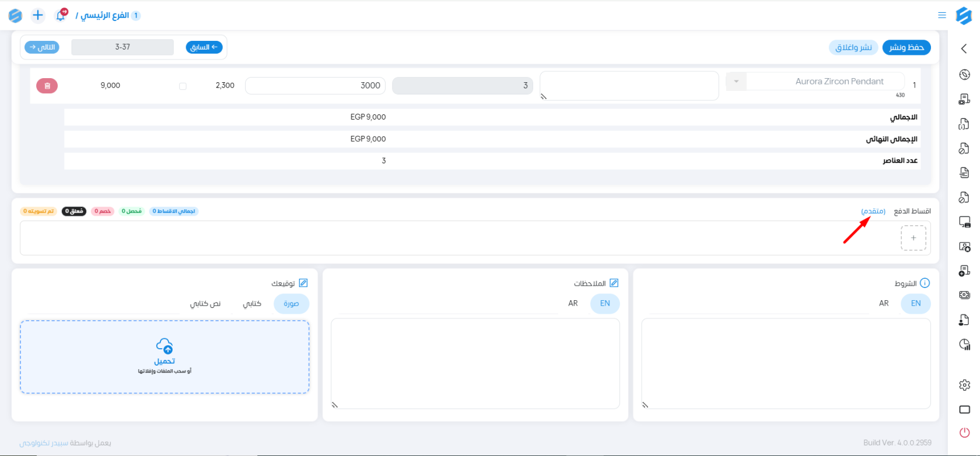
Task: Expand the Aurora Zircon Pendant product dropdown
Action: click(736, 82)
